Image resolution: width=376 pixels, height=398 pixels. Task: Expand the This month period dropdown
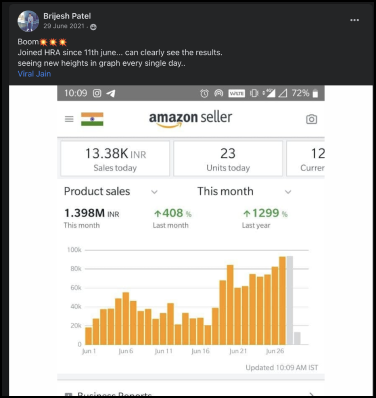click(244, 191)
